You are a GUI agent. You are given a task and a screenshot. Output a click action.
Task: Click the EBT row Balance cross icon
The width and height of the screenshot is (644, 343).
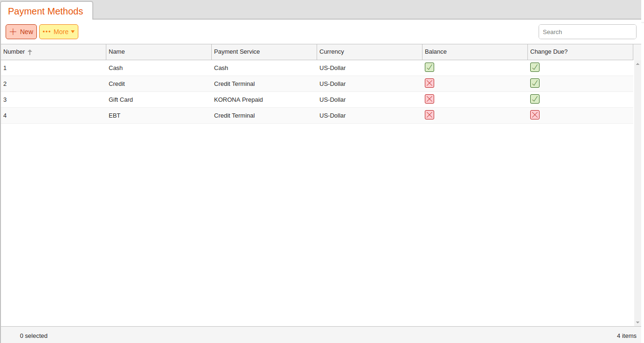(429, 115)
